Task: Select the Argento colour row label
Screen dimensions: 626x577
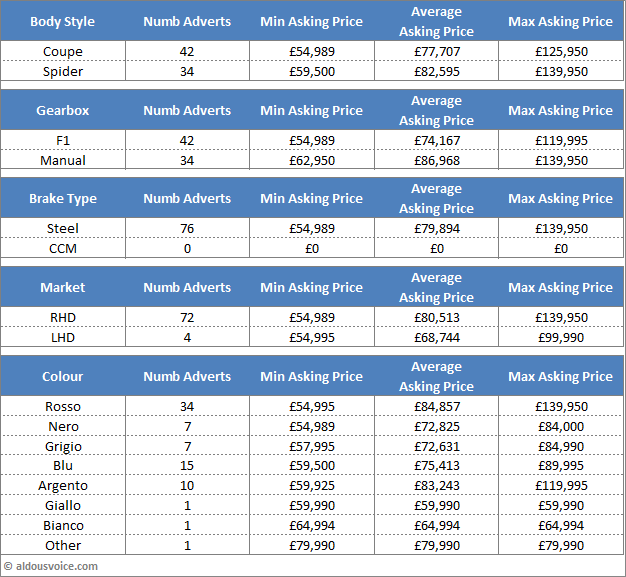Action: tap(63, 486)
